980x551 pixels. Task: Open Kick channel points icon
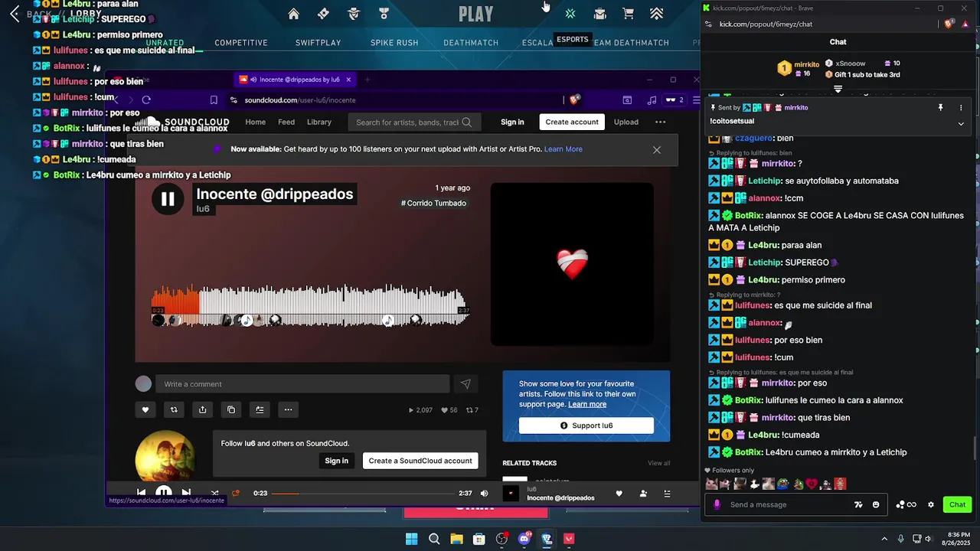tap(906, 504)
